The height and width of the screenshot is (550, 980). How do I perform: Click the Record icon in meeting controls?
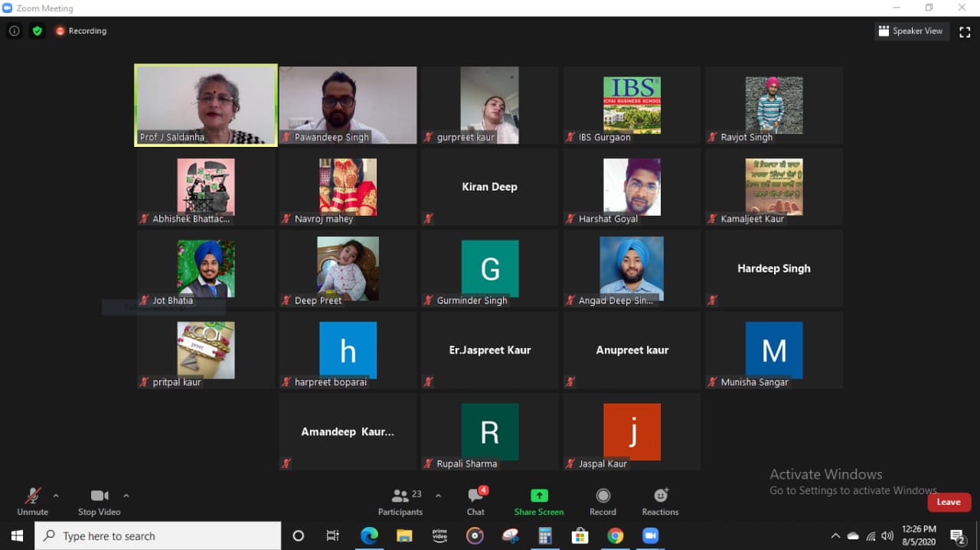pyautogui.click(x=603, y=496)
